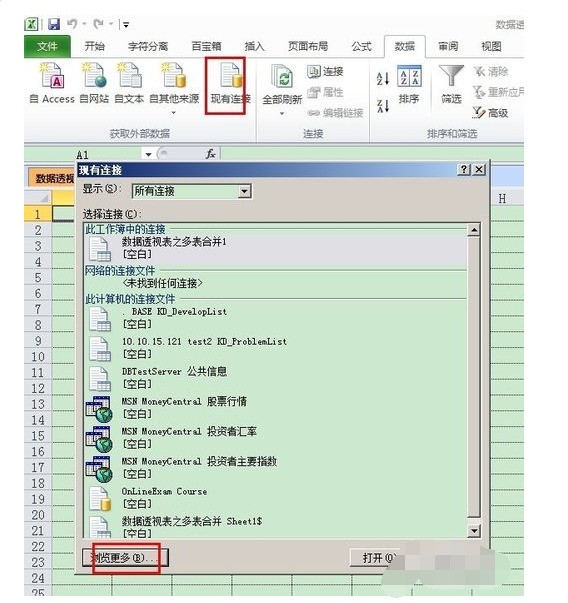Screen dimensions: 568x603
Task: Click 全部刷新 to refresh connections
Action: (282, 89)
